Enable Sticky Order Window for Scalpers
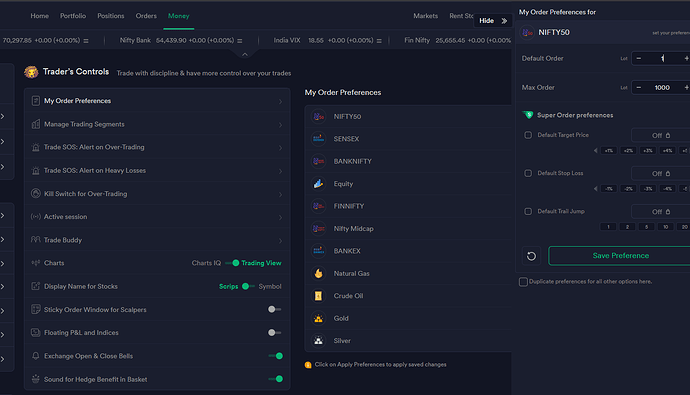 click(275, 310)
